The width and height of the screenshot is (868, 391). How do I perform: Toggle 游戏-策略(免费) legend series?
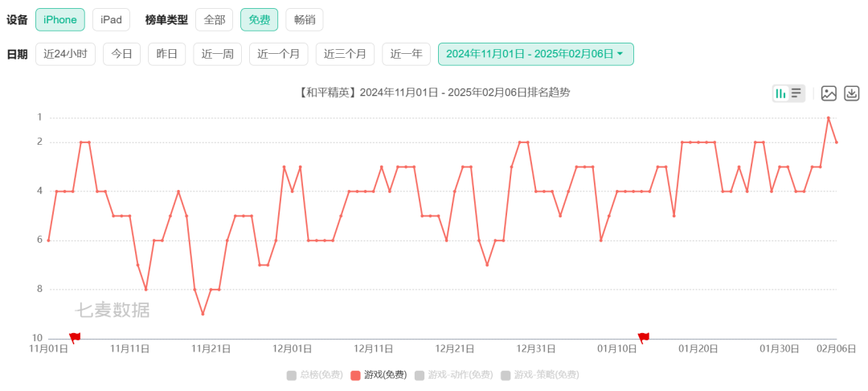(540, 375)
